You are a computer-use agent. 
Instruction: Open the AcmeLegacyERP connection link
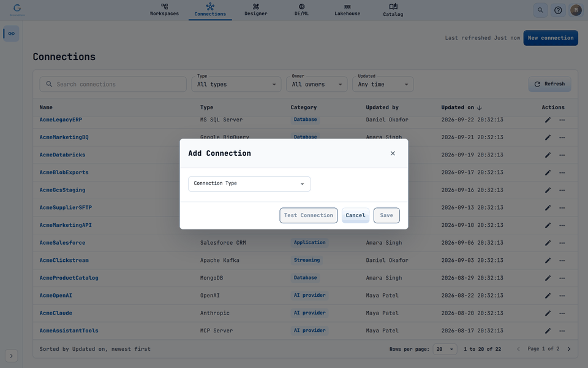(61, 120)
